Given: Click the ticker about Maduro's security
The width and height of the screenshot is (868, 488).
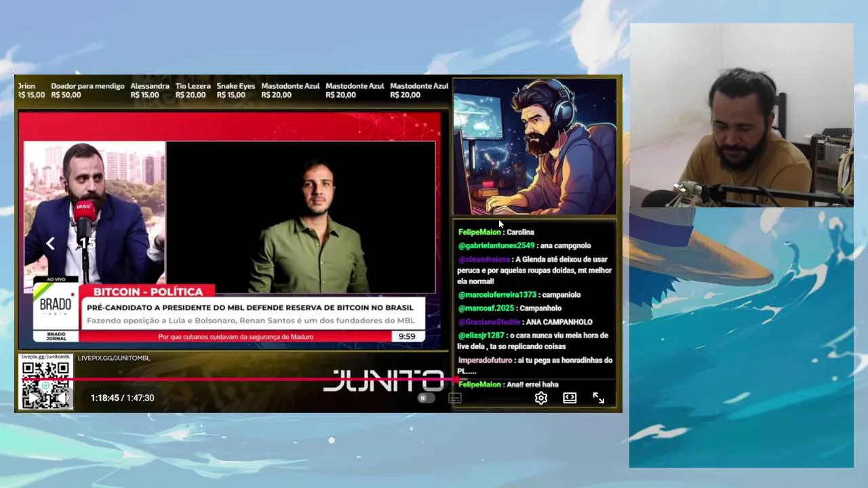Looking at the screenshot, I should pos(236,336).
